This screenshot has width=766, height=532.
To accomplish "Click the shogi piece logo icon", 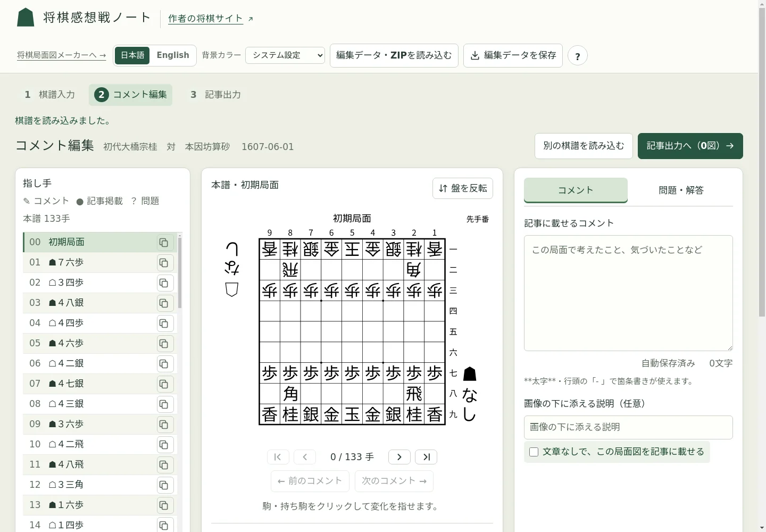I will (26, 17).
